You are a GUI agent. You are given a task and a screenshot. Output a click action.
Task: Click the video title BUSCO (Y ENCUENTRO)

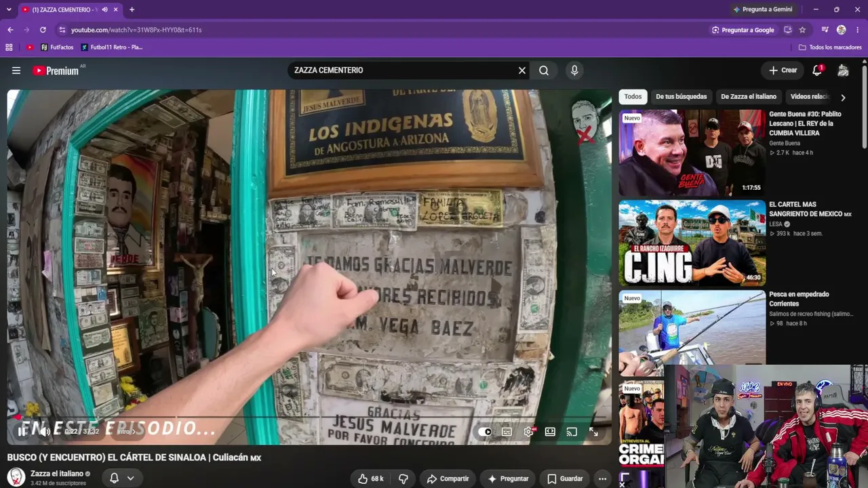[134, 457]
